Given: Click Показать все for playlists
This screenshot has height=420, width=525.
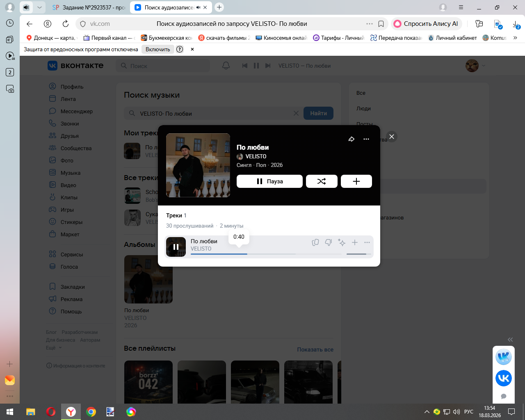Looking at the screenshot, I should tap(315, 349).
